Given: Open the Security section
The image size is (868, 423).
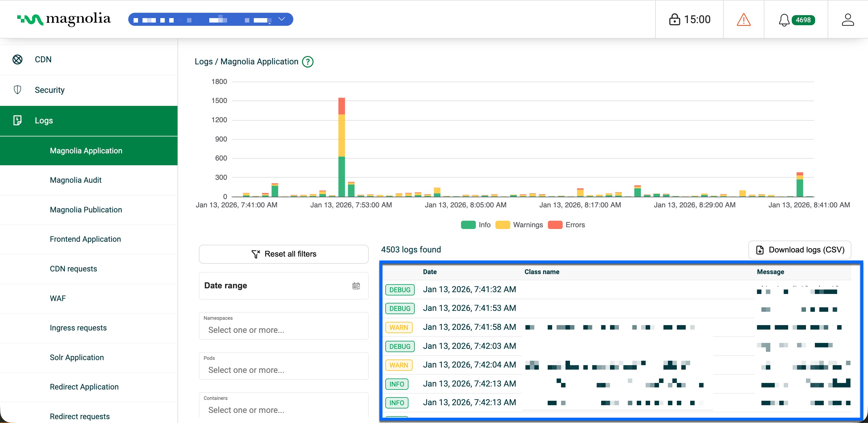Looking at the screenshot, I should coord(89,90).
